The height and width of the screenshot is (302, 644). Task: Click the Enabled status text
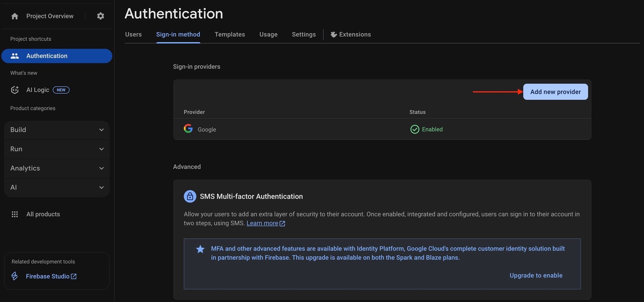pyautogui.click(x=432, y=129)
